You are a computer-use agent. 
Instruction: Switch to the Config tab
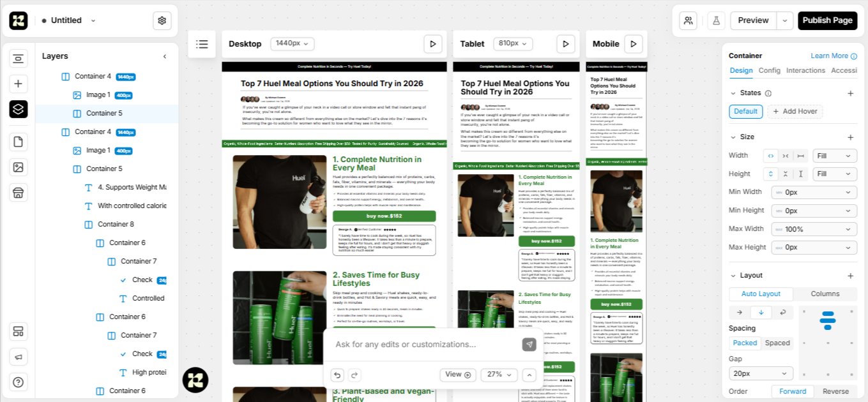pyautogui.click(x=770, y=71)
